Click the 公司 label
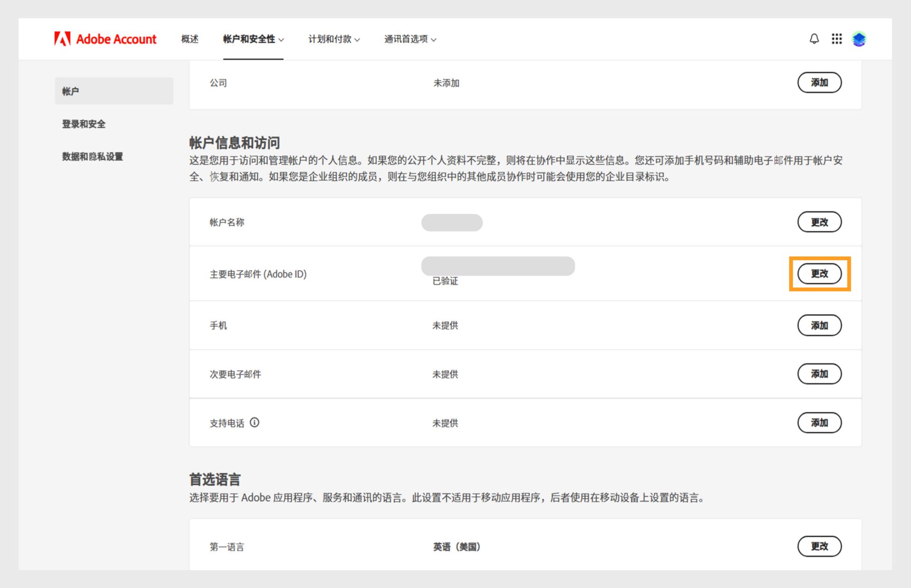Image resolution: width=911 pixels, height=588 pixels. [218, 83]
